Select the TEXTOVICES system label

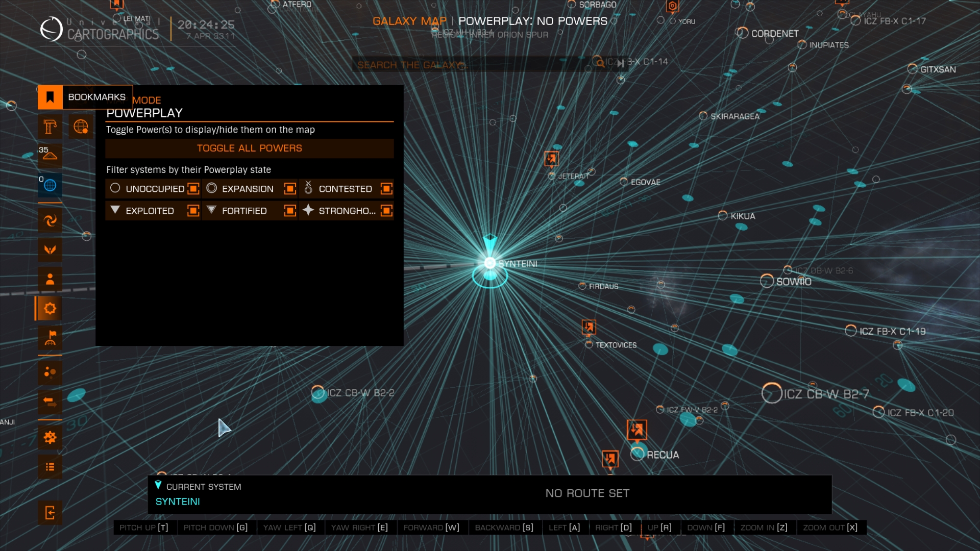tap(616, 345)
